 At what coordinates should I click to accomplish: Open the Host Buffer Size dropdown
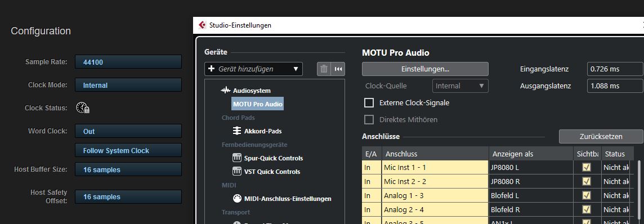pos(128,169)
